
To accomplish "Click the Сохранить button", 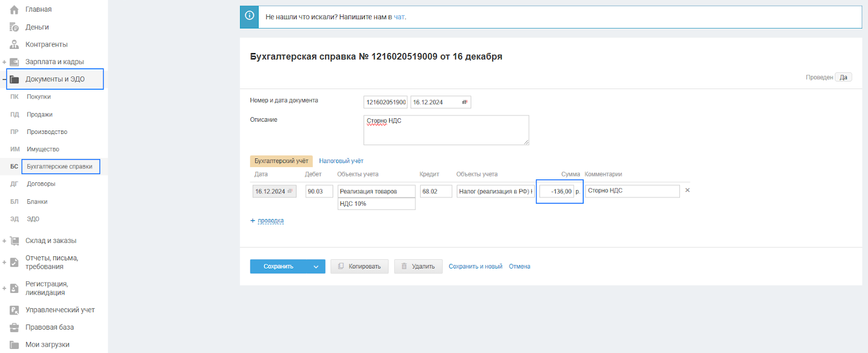I will pos(278,266).
